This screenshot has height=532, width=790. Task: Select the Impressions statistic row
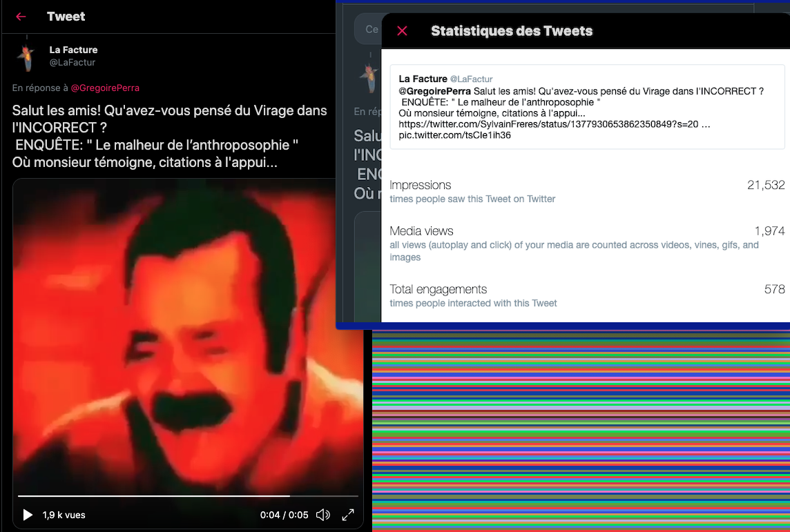(x=587, y=191)
